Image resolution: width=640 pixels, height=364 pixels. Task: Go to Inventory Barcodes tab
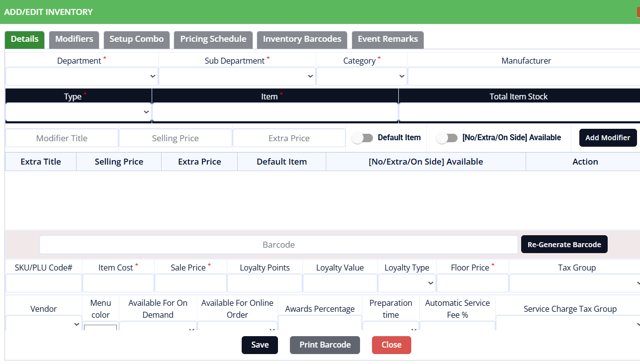click(302, 39)
